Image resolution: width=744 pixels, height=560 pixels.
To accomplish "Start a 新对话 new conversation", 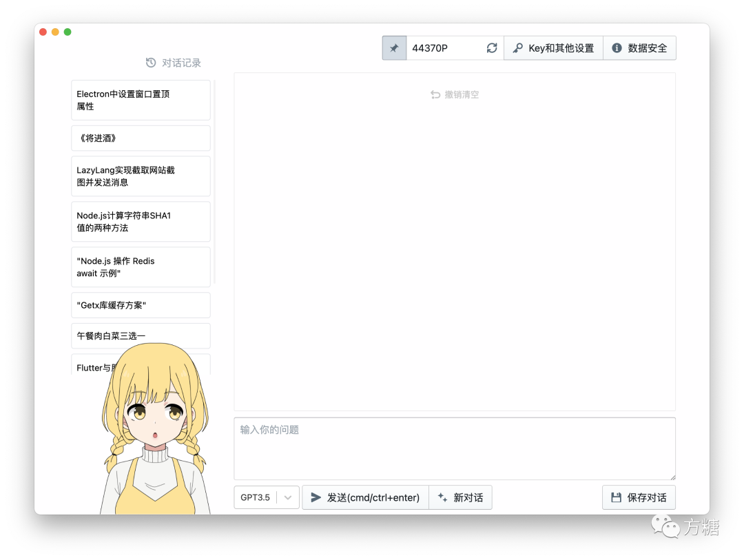I will coord(460,497).
